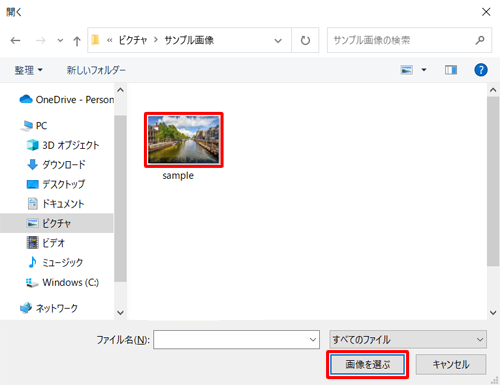Toggle the preview pane
Screen dimensions: 500x385
click(451, 70)
